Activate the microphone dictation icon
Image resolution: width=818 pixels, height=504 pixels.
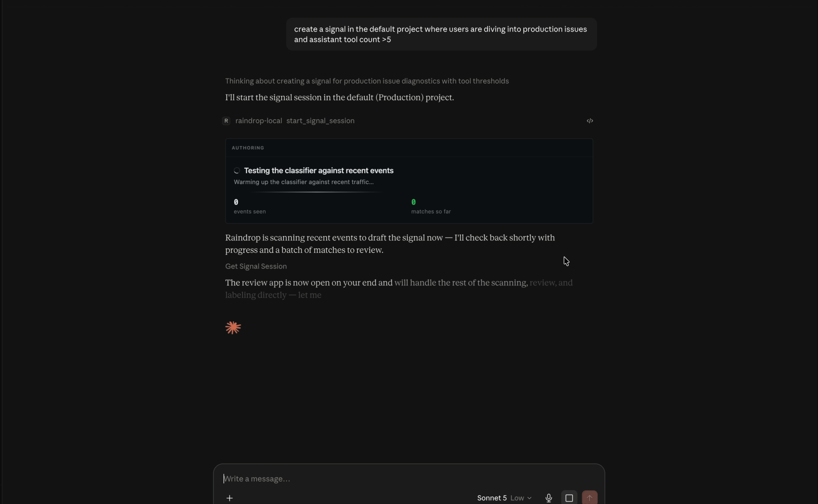pyautogui.click(x=548, y=498)
